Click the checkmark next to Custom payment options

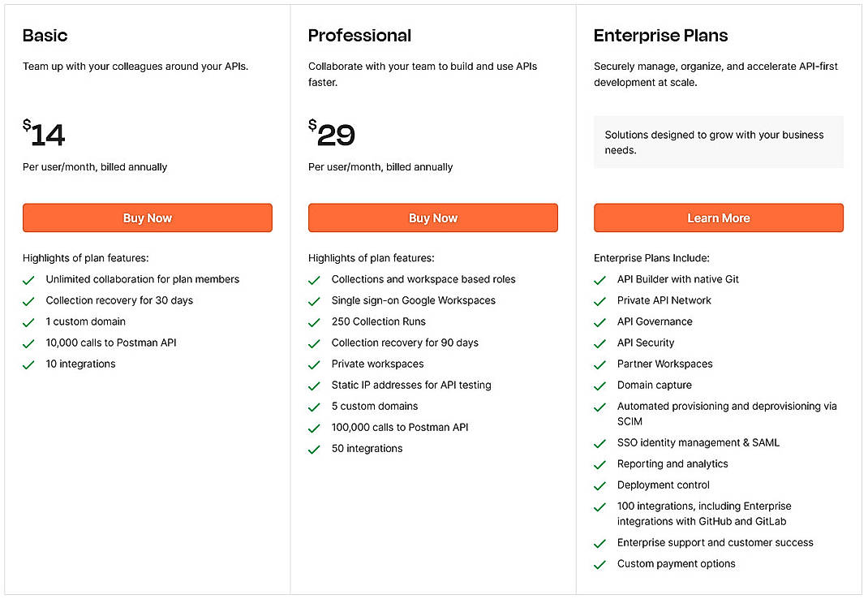(600, 563)
